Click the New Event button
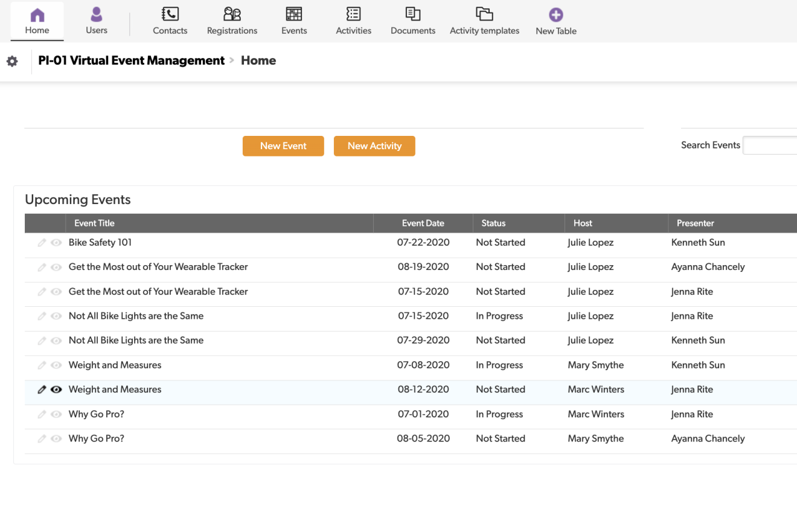Screen dimensions: 797x532 (x=283, y=146)
